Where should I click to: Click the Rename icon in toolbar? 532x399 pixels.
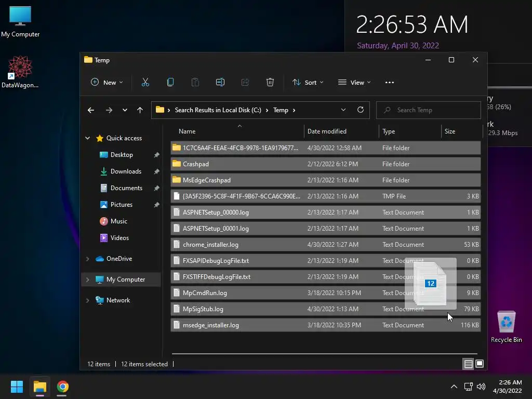pos(220,82)
